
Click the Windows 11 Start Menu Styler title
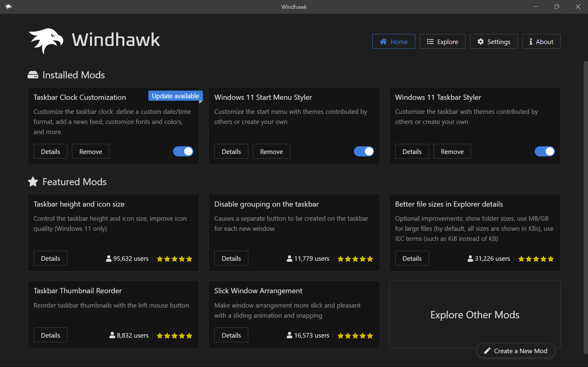tap(263, 97)
